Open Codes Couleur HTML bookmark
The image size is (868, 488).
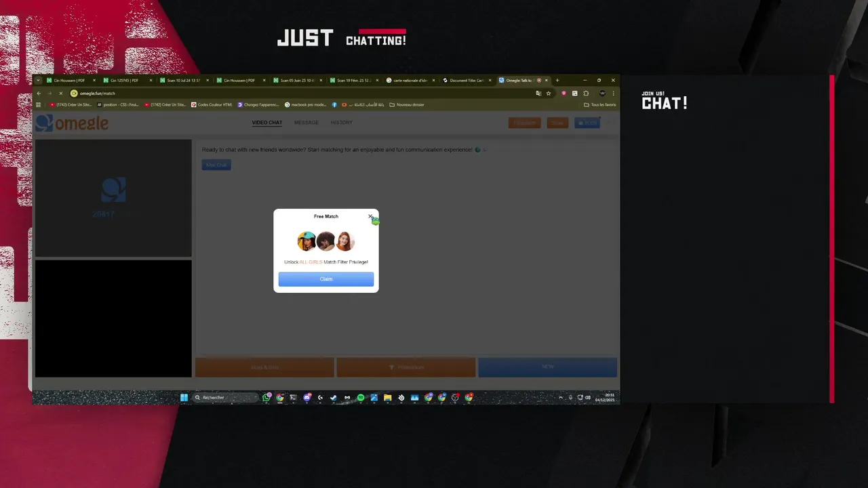point(212,104)
